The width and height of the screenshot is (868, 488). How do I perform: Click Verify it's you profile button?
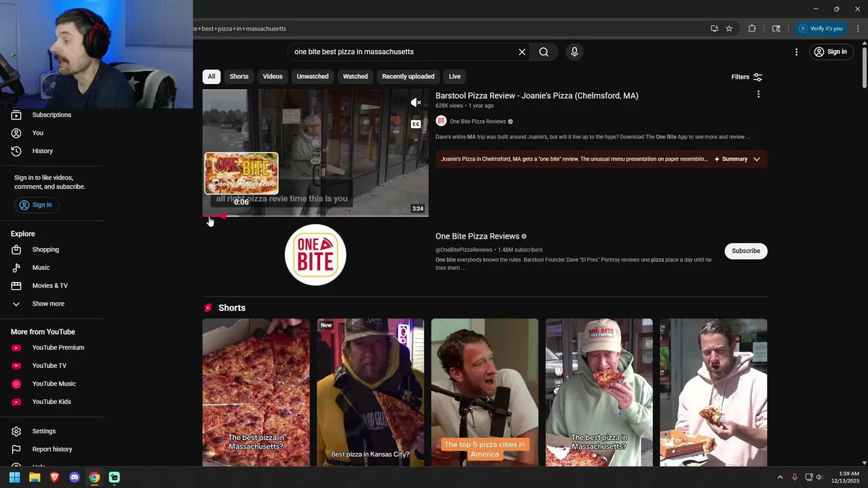pyautogui.click(x=821, y=28)
